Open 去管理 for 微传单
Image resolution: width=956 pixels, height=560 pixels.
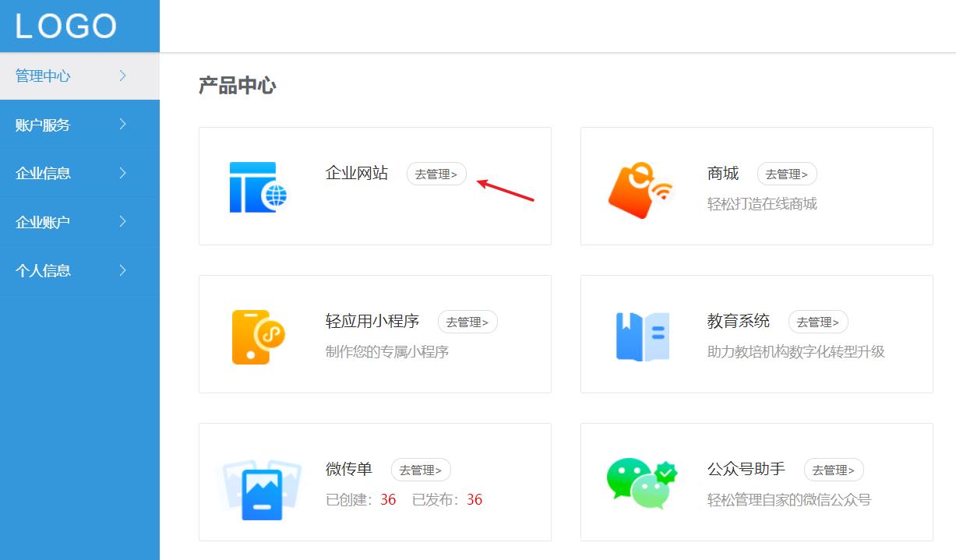(x=421, y=470)
